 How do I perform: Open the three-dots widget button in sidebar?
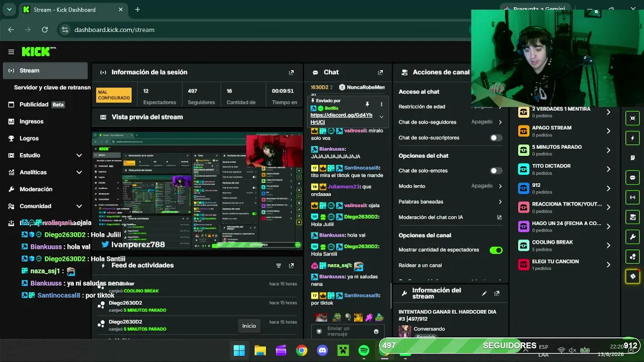tap(632, 256)
